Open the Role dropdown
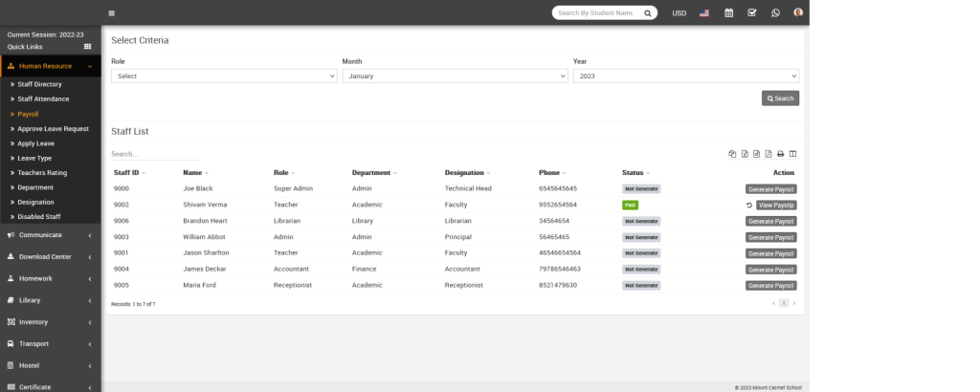Screen dimensions: 980x392 224,76
